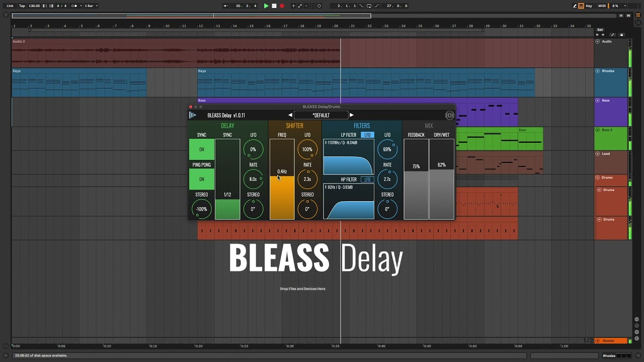Collapse the Drums group track
The width and height of the screenshot is (644, 362).
tap(597, 177)
